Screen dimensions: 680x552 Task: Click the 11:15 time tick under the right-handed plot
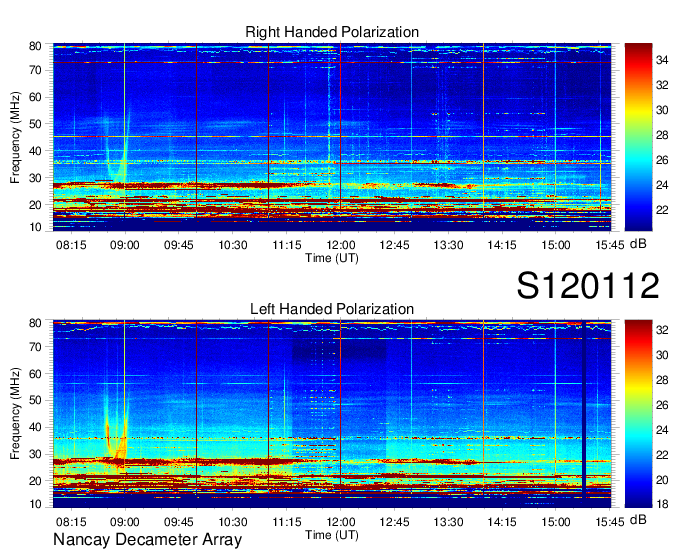[287, 245]
